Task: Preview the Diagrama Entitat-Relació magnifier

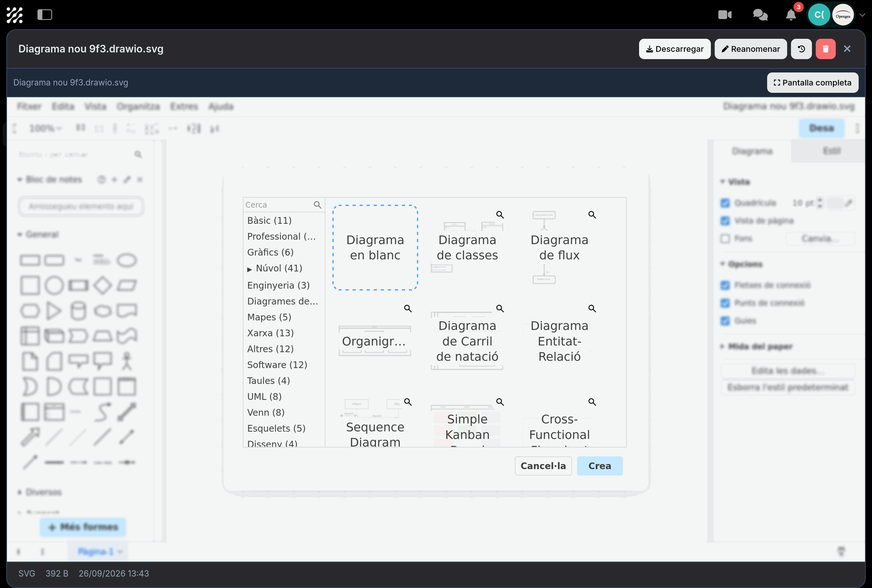Action: click(x=592, y=308)
